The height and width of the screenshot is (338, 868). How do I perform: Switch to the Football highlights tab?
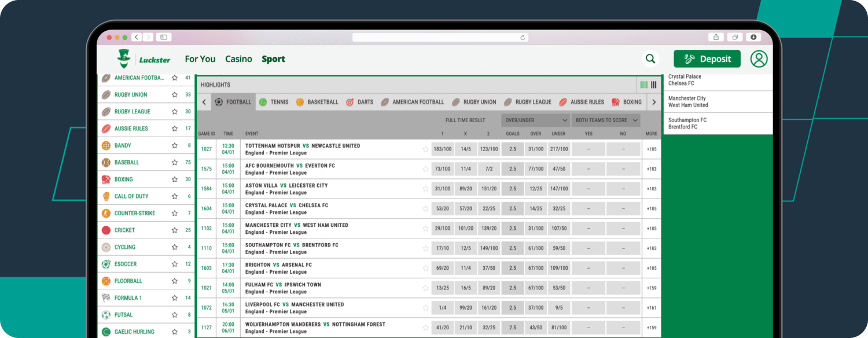pyautogui.click(x=233, y=102)
